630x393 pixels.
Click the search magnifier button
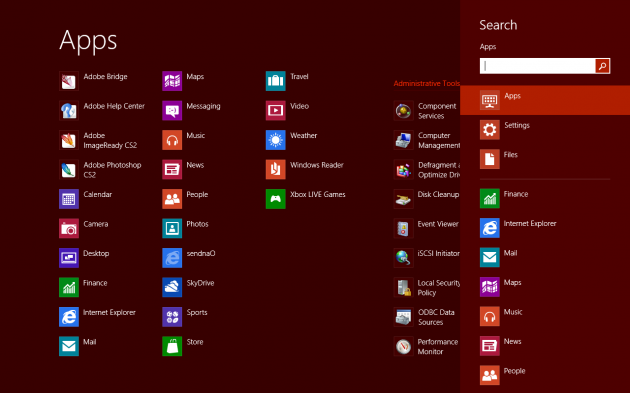[602, 66]
